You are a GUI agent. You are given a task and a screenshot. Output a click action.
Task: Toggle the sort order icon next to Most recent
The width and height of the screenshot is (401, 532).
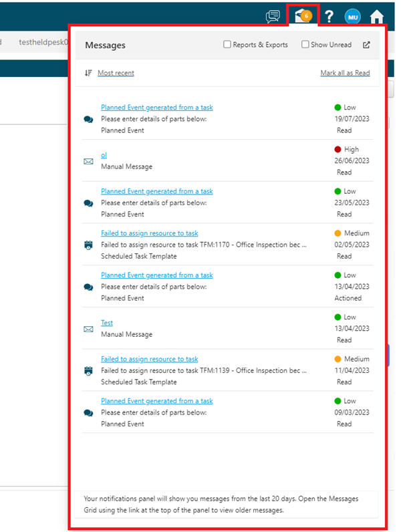click(x=88, y=73)
